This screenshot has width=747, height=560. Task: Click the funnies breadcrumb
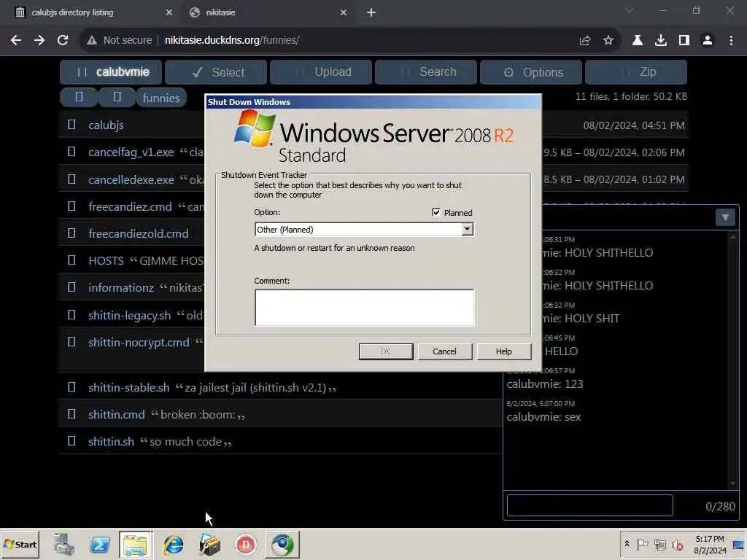[x=161, y=98]
